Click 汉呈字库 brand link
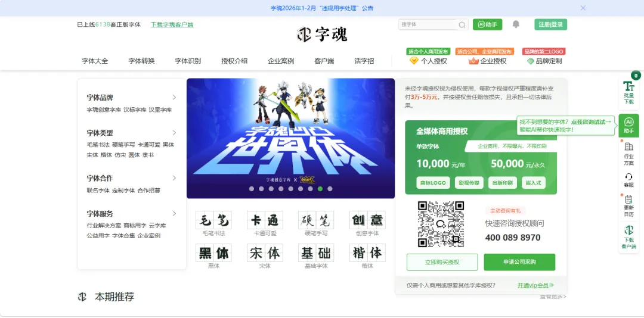The height and width of the screenshot is (318, 644). tap(160, 110)
